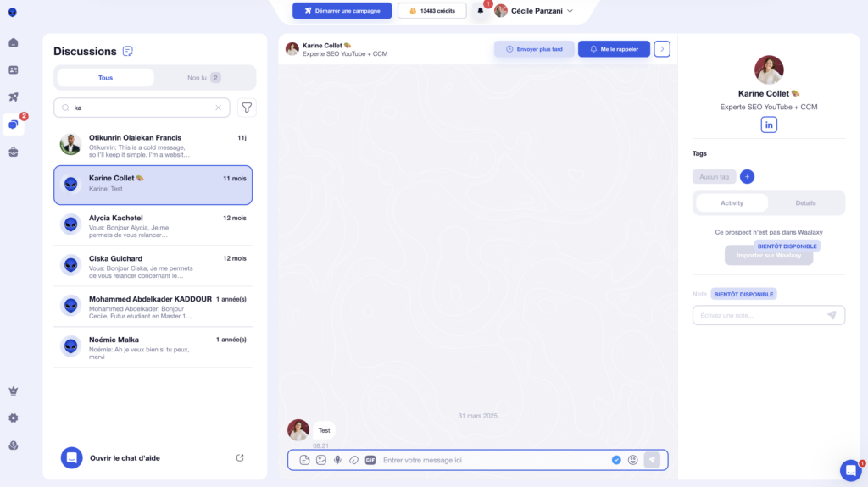This screenshot has width=868, height=487.
Task: Switch to the Non lu tab
Action: [203, 78]
